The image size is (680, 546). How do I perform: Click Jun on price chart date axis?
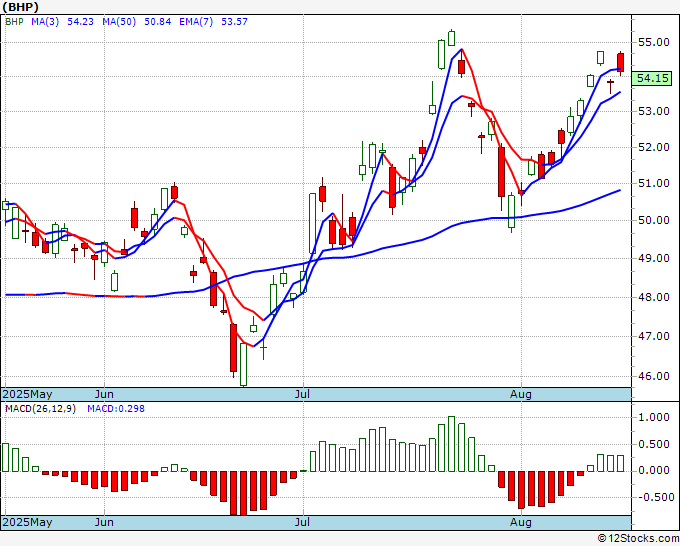(x=104, y=394)
